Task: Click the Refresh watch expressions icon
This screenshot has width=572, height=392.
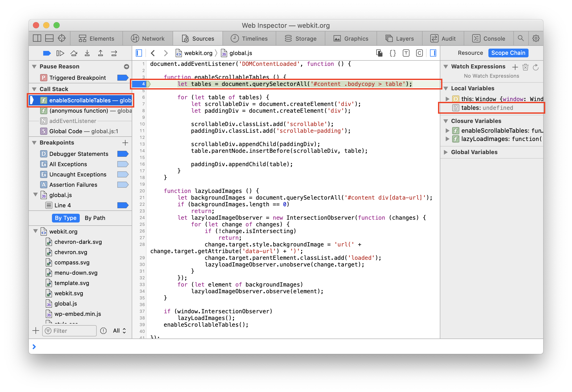Action: [x=536, y=67]
